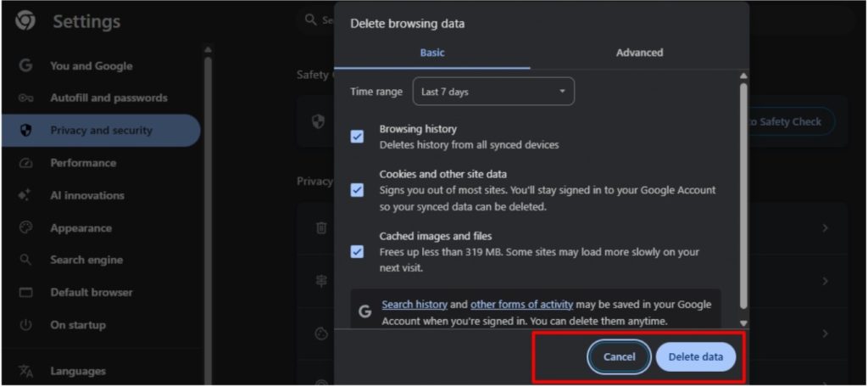Click the dialog scrollbar down arrow
This screenshot has height=387, width=868.
pos(743,323)
